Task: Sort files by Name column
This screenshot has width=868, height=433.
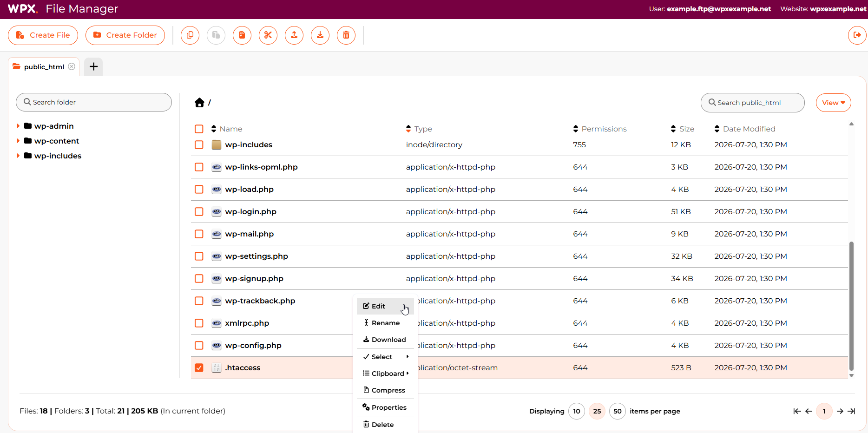Action: [x=227, y=129]
